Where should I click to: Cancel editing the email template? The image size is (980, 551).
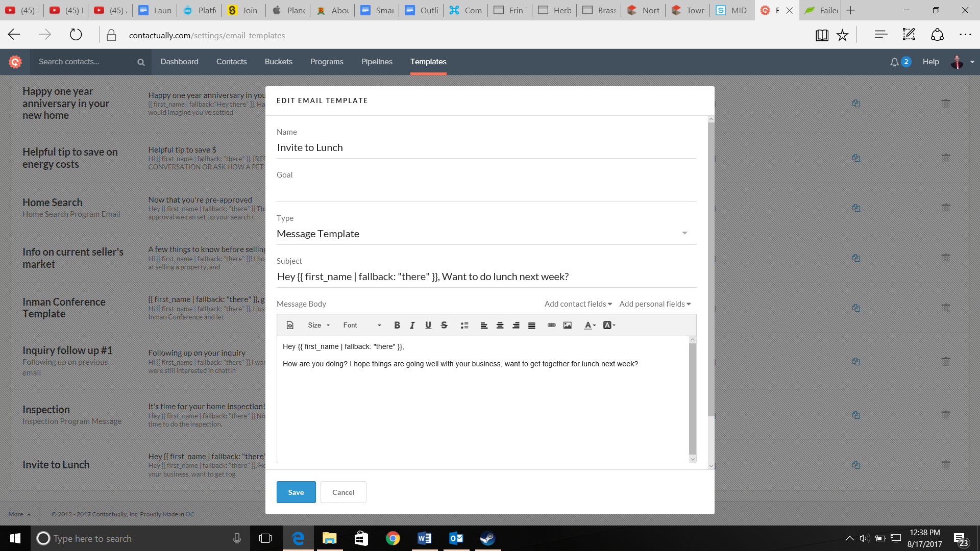coord(343,492)
